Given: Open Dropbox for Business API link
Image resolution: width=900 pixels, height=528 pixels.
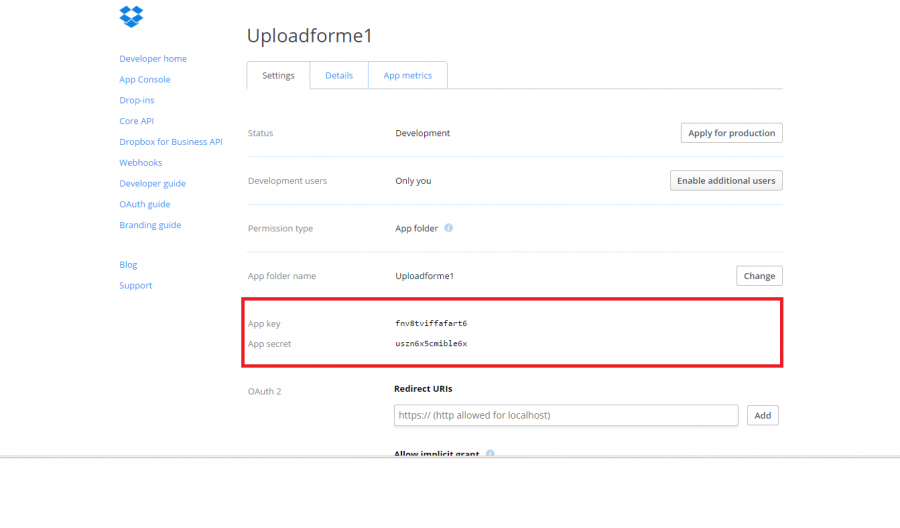Looking at the screenshot, I should [x=170, y=142].
